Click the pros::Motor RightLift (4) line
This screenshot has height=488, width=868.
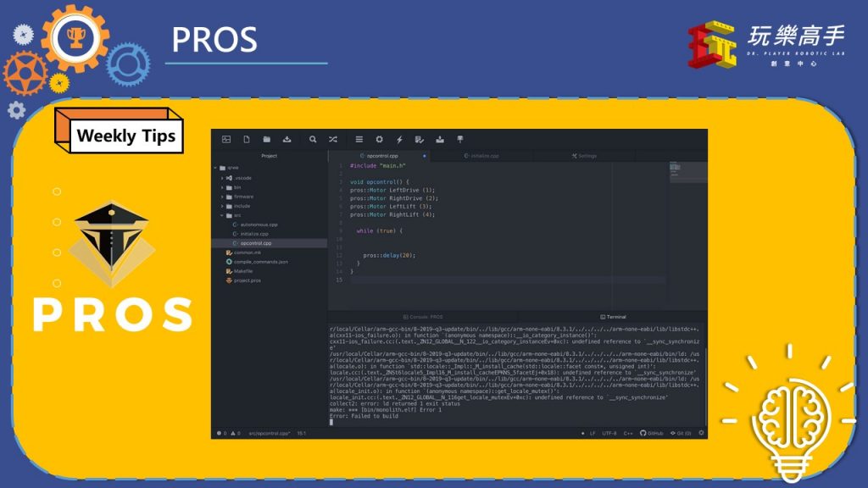[x=392, y=214]
